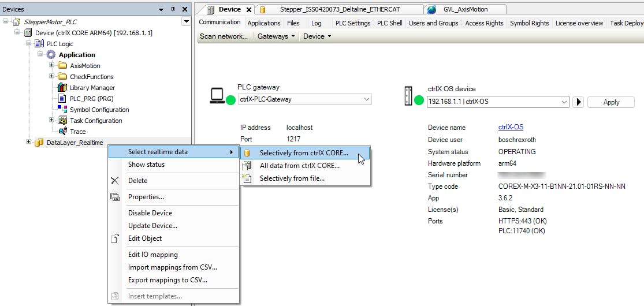Open the GVL_AxisMotion editor tab
Screen dimensions: 644x306
pos(464,9)
